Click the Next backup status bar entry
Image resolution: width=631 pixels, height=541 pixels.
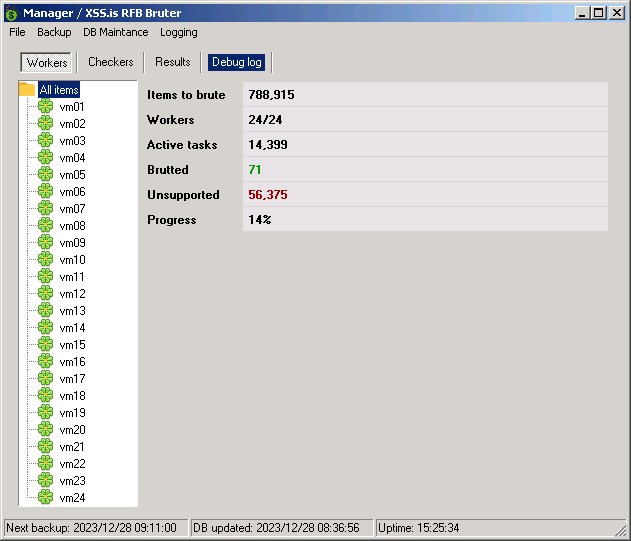(96, 528)
